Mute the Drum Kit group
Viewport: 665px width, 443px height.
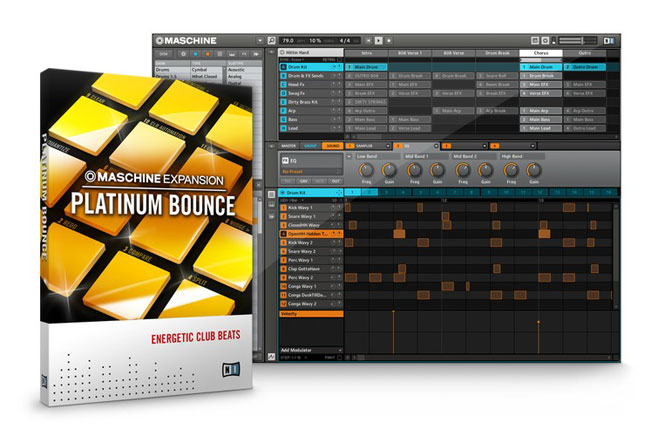[334, 67]
